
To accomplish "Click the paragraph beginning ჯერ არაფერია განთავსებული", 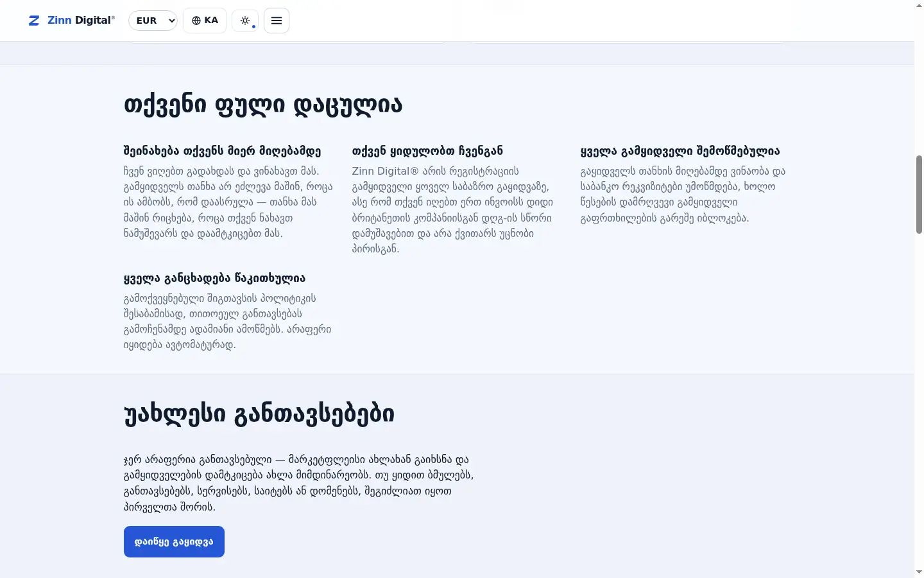I will click(x=299, y=483).
